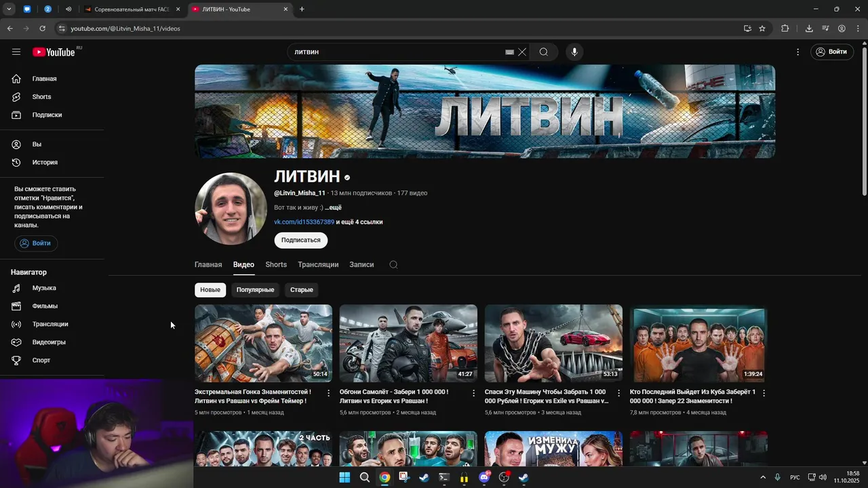
Task: Open Кто Последний Выйдет Из Куба thumbnail
Action: click(x=698, y=343)
